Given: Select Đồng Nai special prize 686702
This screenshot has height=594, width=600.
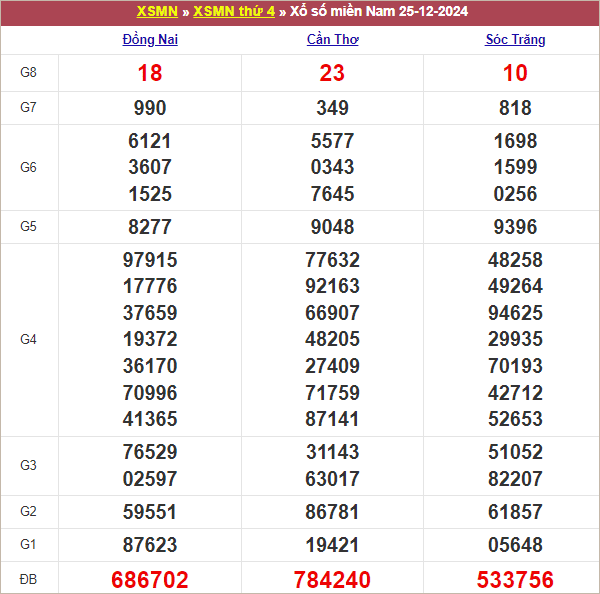Looking at the screenshot, I should tap(150, 579).
